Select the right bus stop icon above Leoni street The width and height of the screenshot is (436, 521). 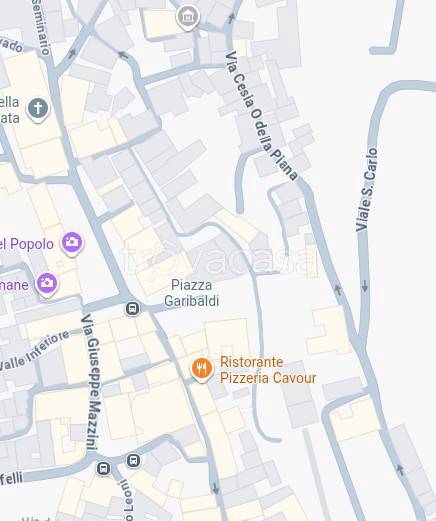pyautogui.click(x=134, y=461)
